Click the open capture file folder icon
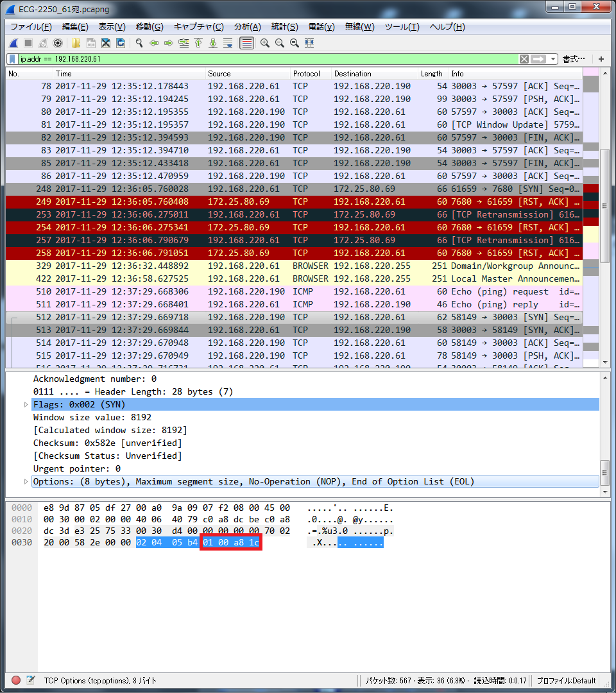The image size is (616, 693). 76,43
